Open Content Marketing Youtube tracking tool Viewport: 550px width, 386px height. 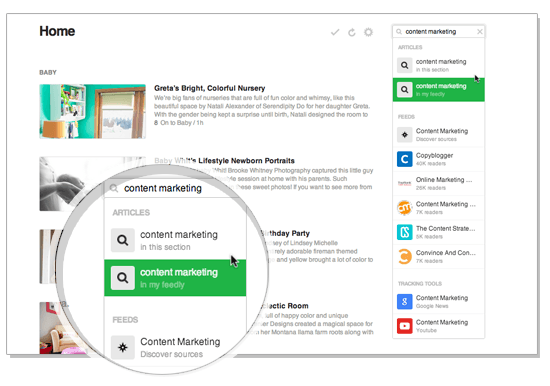[x=438, y=326]
